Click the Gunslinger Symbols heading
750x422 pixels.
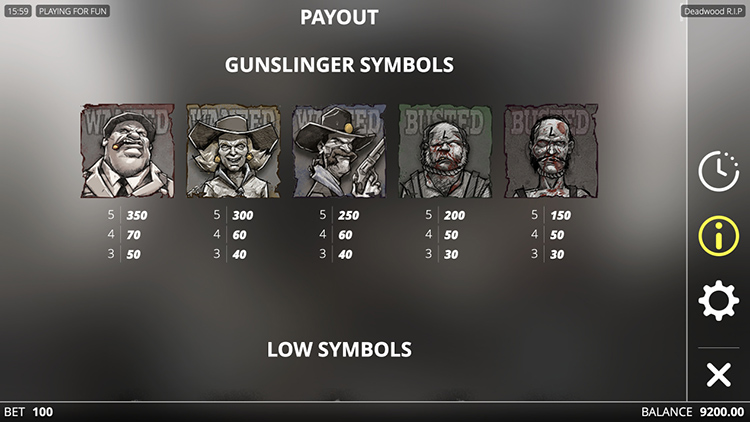pyautogui.click(x=339, y=65)
